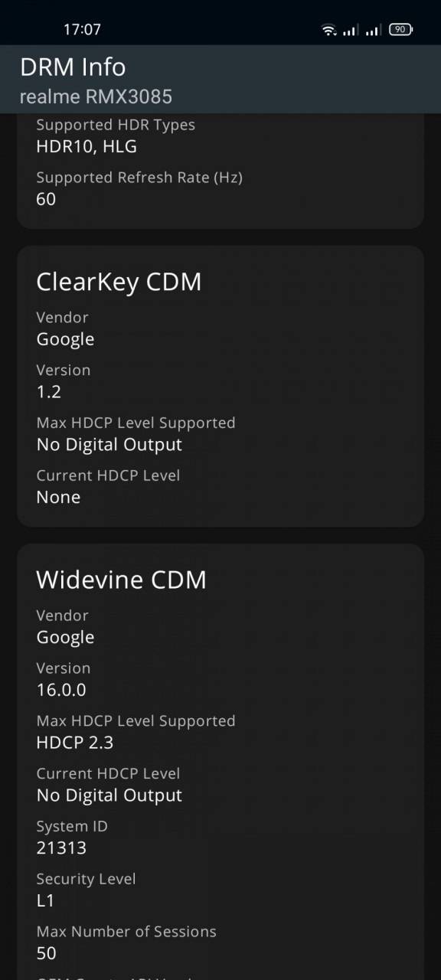
Task: Tap the first cellular signal icon
Action: point(351,30)
